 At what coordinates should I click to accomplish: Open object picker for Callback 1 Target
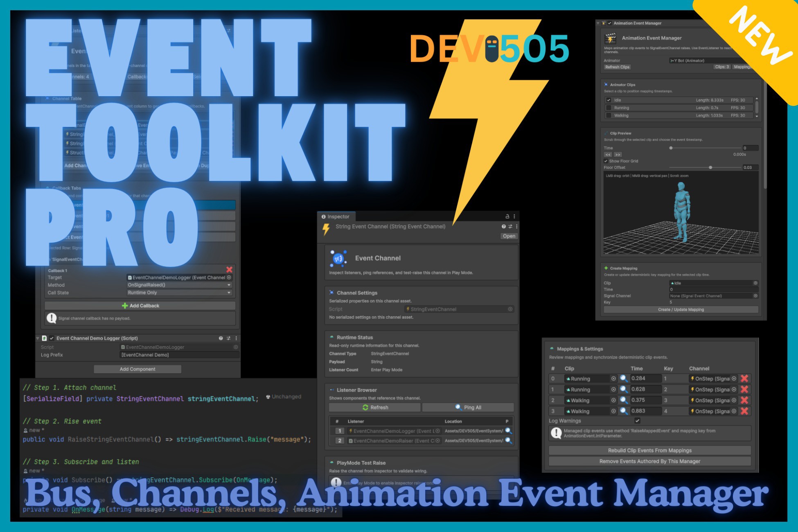coord(229,277)
